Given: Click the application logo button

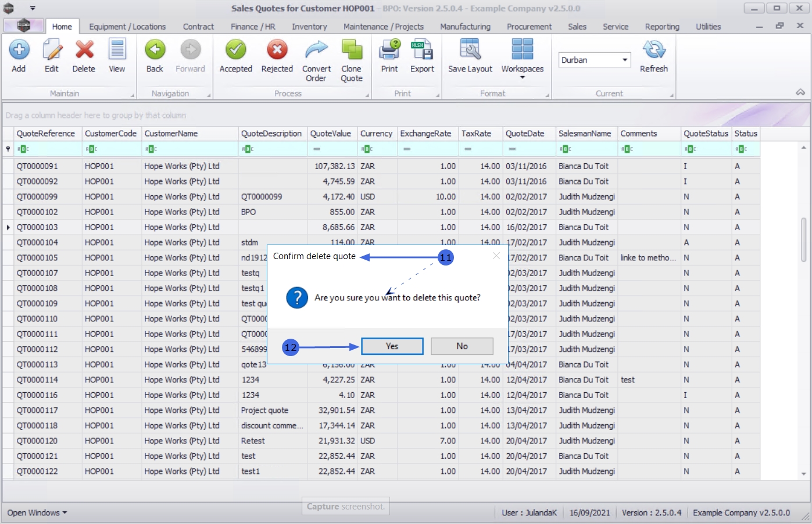Looking at the screenshot, I should [24, 26].
